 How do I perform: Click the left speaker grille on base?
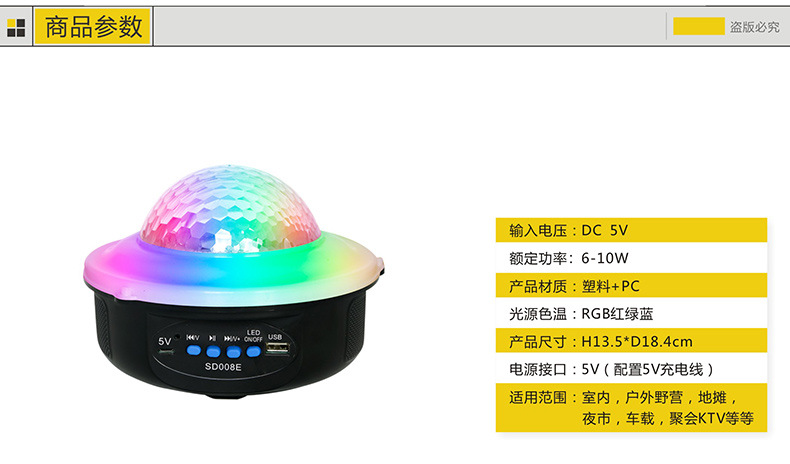point(104,327)
